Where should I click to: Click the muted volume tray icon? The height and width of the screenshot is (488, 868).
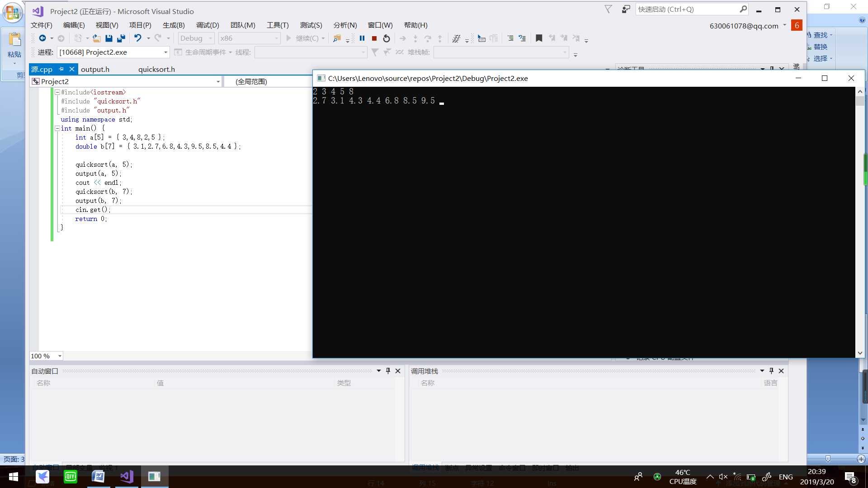coord(723,477)
